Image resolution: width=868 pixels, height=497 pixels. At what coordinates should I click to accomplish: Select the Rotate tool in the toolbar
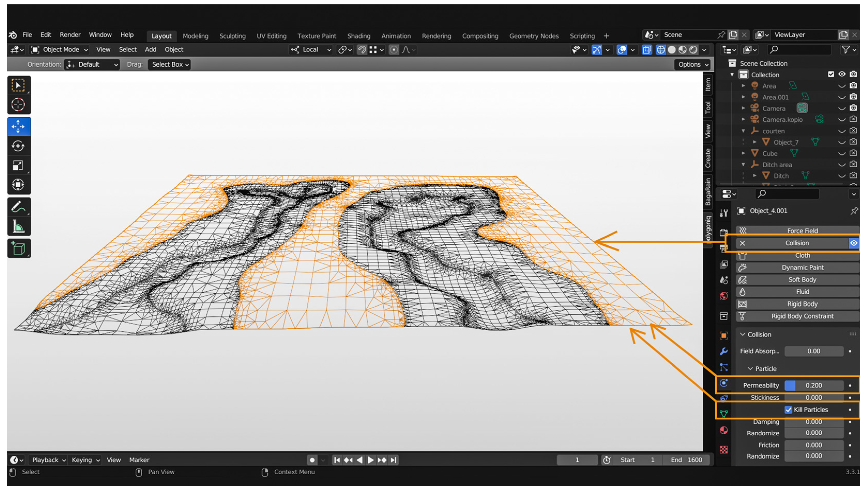pos(18,146)
